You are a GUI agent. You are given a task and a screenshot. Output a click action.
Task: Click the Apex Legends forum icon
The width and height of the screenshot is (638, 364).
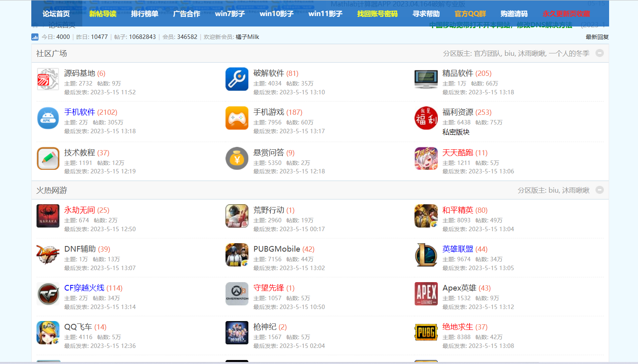(426, 294)
